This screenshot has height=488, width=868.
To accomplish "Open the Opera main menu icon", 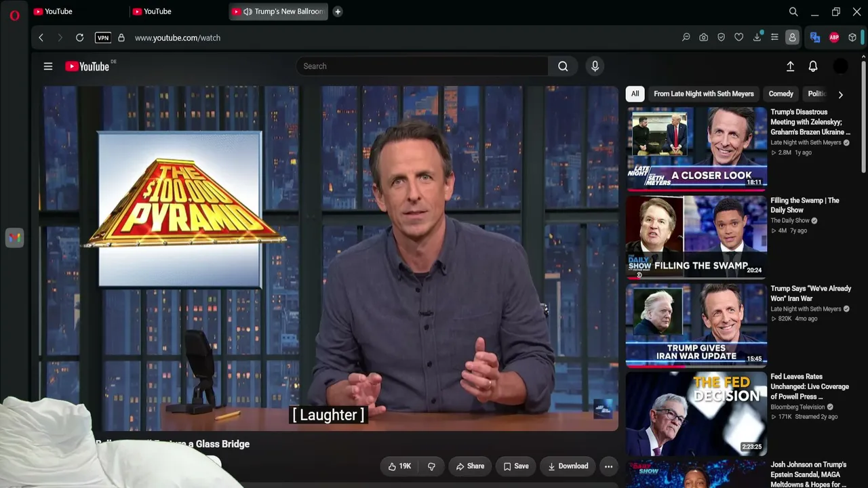I will click(14, 15).
